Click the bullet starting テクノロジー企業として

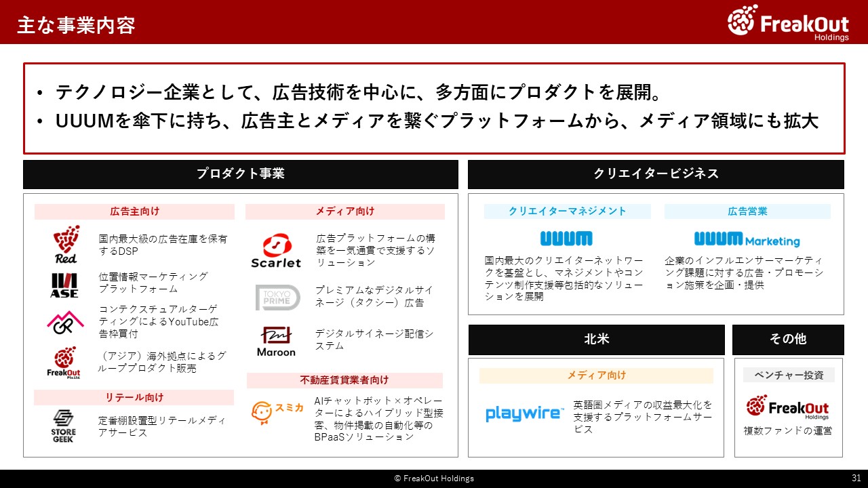[358, 91]
